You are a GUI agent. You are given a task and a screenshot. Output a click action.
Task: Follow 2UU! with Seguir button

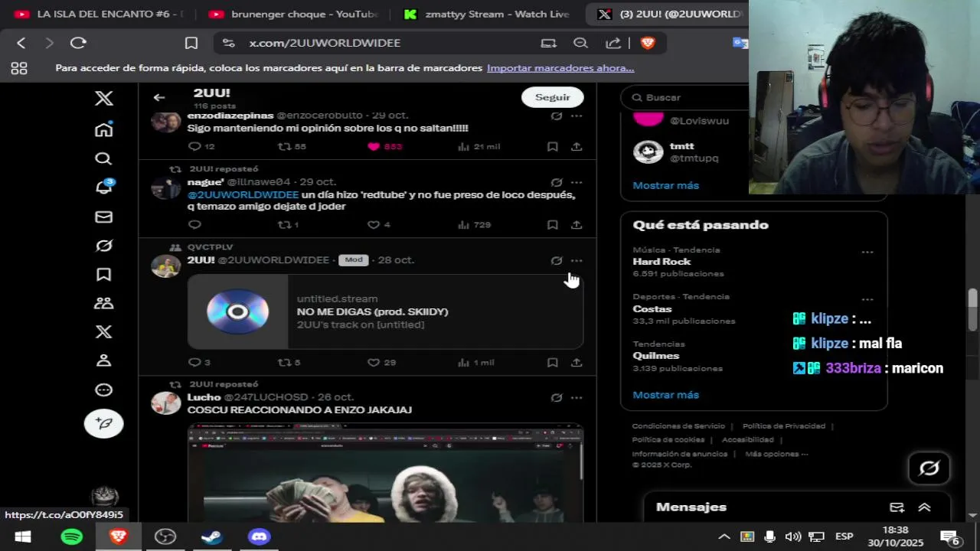553,97
